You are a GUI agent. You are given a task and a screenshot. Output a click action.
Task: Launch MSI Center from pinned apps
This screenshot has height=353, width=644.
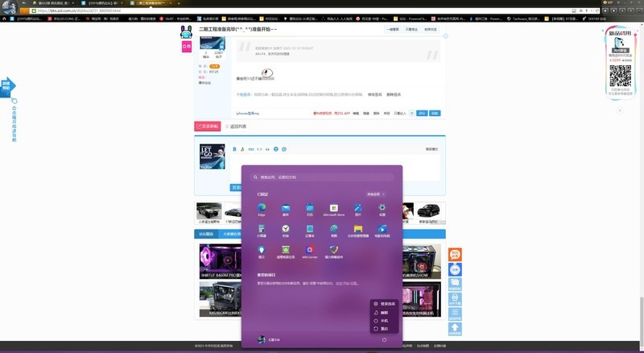pyautogui.click(x=310, y=251)
